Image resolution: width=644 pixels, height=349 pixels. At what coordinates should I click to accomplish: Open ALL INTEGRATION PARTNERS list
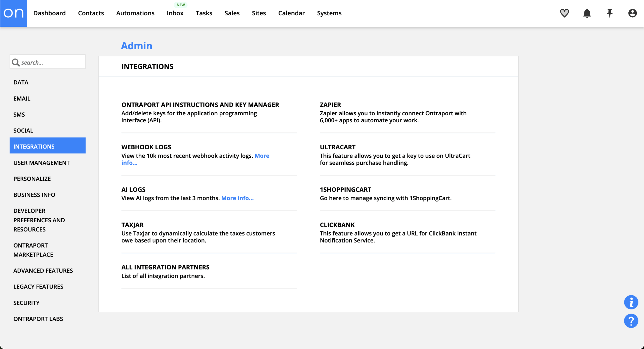coord(165,267)
